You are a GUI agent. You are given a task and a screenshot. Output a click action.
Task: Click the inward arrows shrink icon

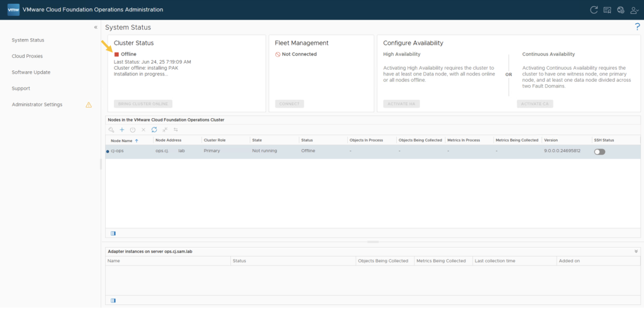pyautogui.click(x=165, y=130)
